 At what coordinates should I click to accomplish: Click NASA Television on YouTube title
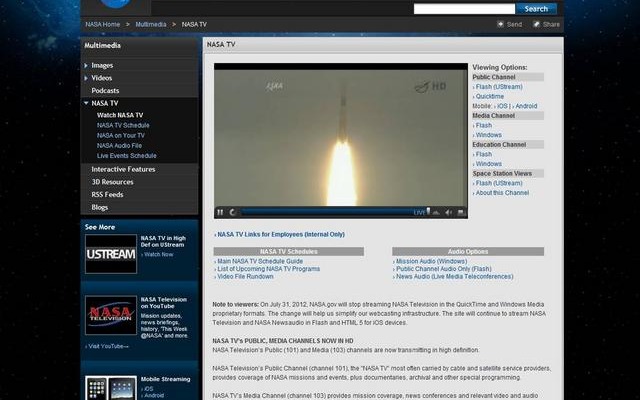point(164,302)
